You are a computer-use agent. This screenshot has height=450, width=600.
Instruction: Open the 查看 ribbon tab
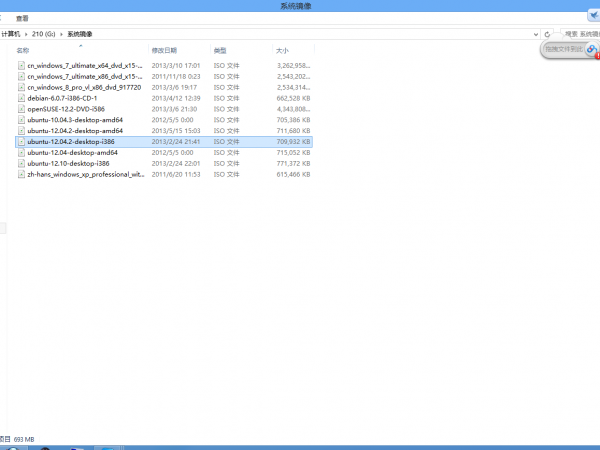pyautogui.click(x=22, y=18)
